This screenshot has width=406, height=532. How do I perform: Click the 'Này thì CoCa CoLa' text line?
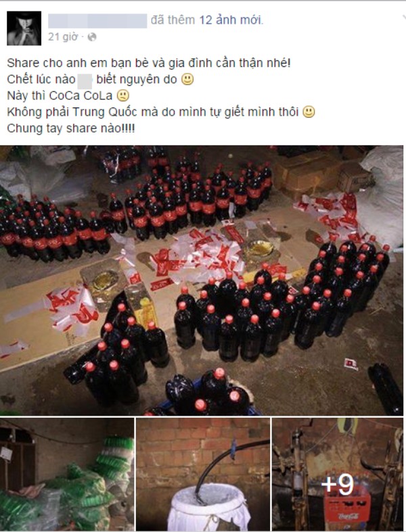point(60,96)
